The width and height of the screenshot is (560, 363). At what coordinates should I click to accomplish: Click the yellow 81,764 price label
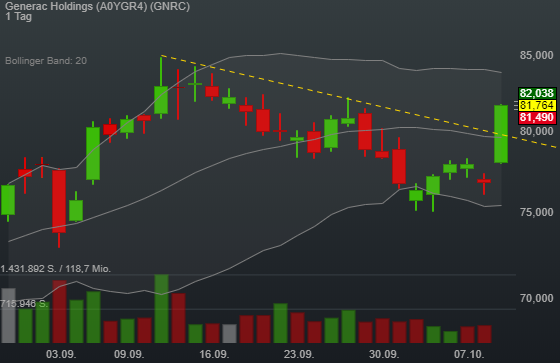(x=537, y=105)
